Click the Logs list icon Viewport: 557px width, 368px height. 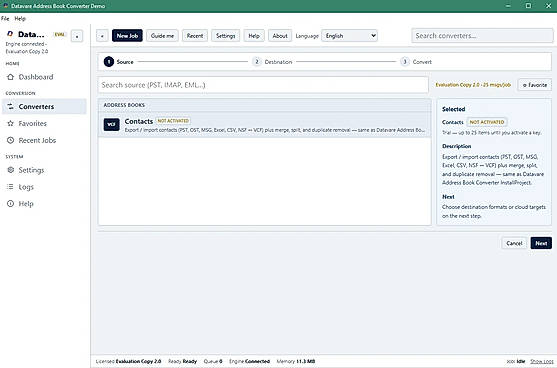11,187
